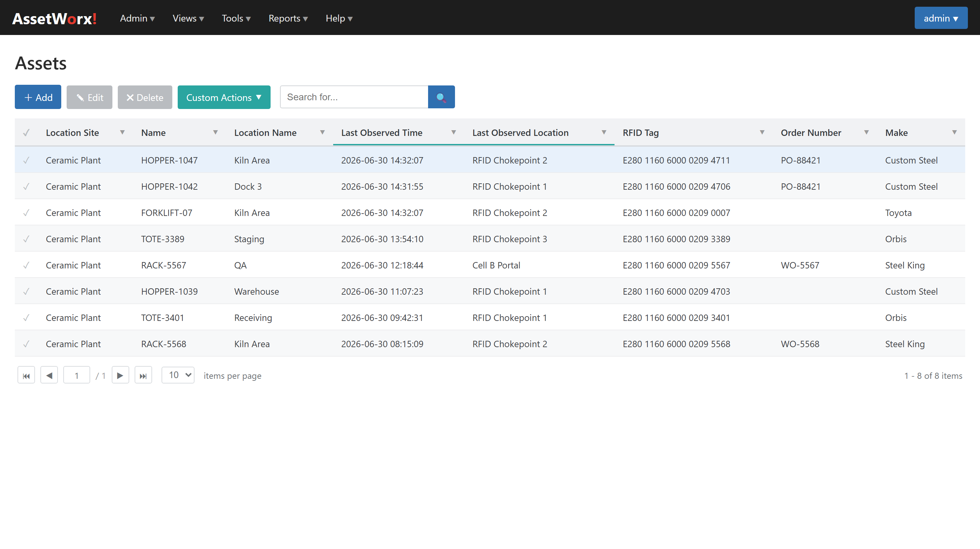Screen dimensions: 980x549
Task: Sort by Name column header
Action: pos(153,133)
